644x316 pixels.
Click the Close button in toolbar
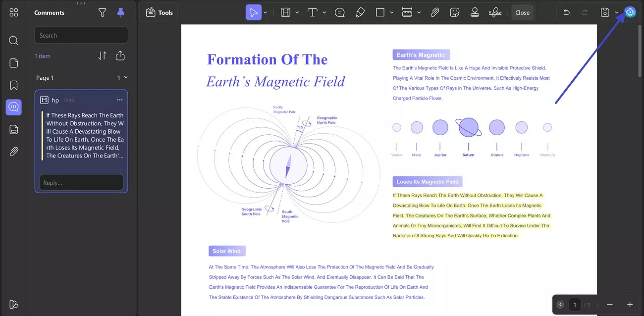pos(522,13)
